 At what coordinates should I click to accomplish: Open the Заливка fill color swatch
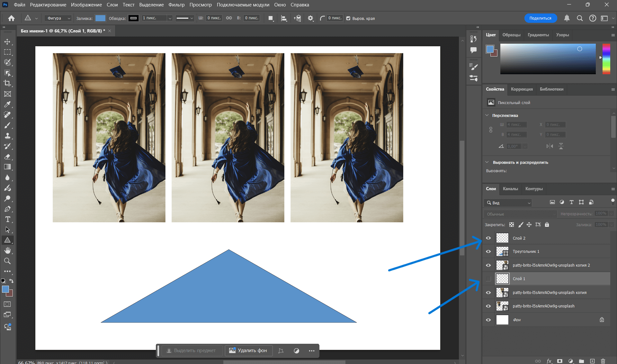(x=100, y=18)
